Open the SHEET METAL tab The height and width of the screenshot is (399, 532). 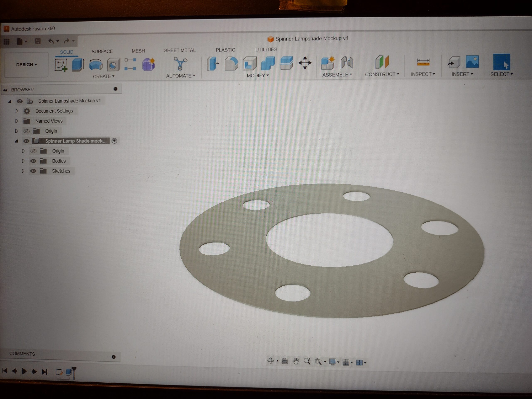[x=180, y=50]
